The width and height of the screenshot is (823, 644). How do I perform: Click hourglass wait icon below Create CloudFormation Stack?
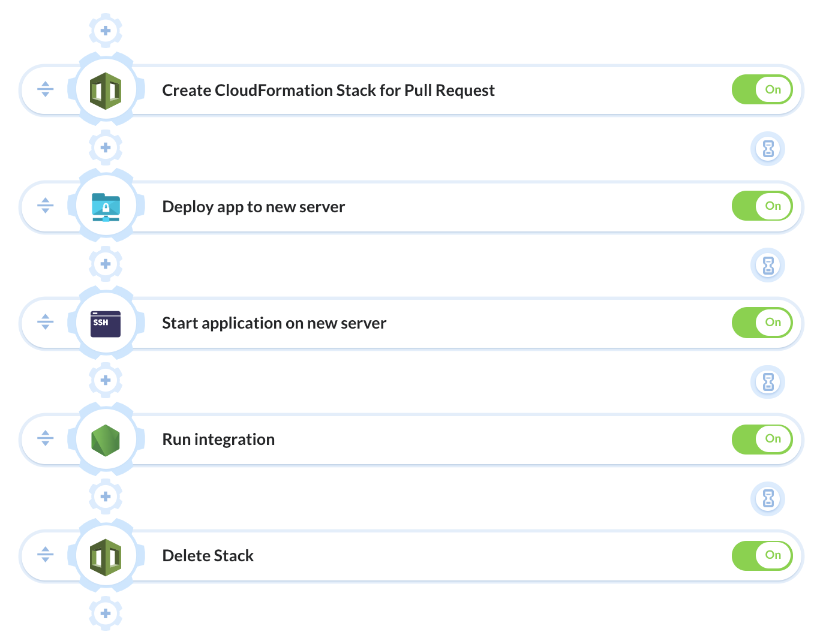click(x=768, y=148)
